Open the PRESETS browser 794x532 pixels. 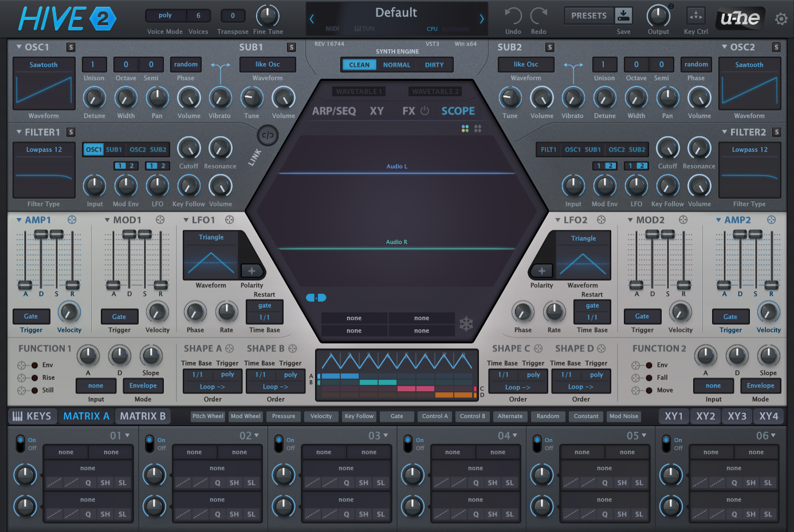point(588,15)
